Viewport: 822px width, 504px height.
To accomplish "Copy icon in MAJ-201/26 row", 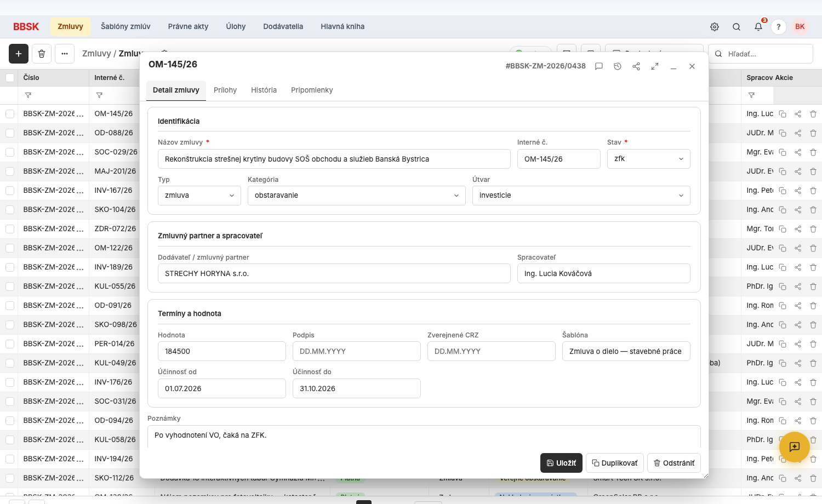I will pyautogui.click(x=783, y=171).
